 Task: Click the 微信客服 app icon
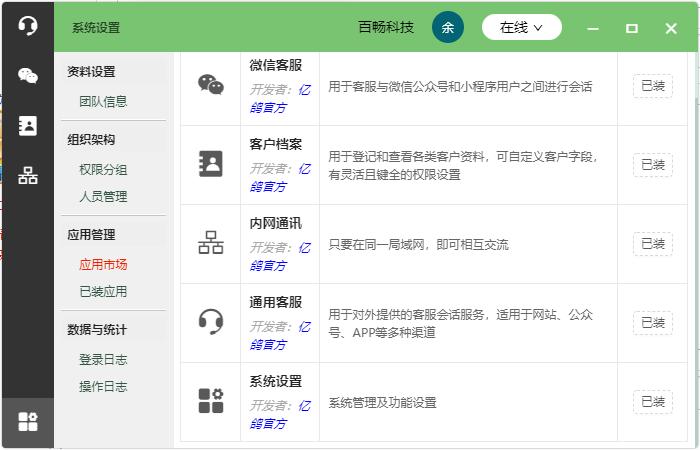(x=211, y=85)
